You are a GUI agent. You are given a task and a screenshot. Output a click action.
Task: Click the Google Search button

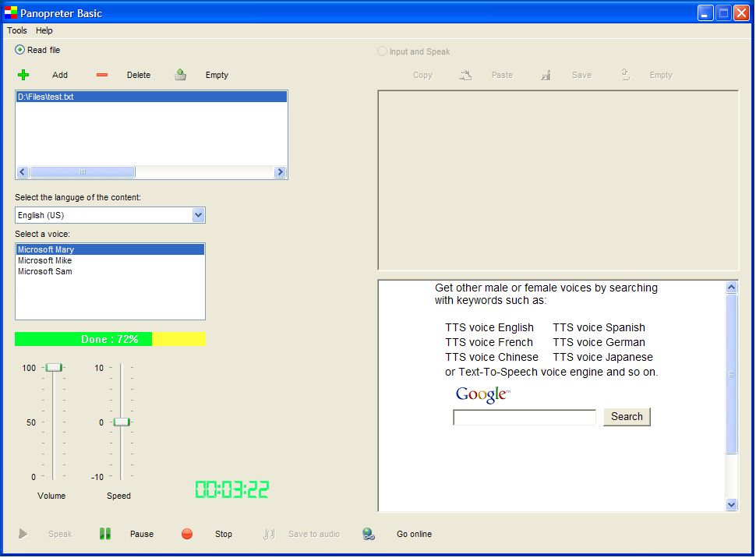tap(627, 417)
